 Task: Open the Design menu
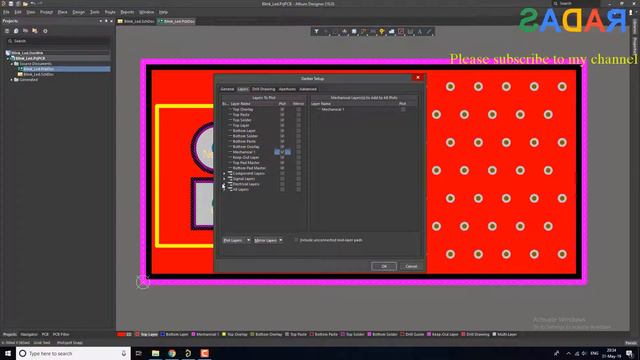[78, 12]
